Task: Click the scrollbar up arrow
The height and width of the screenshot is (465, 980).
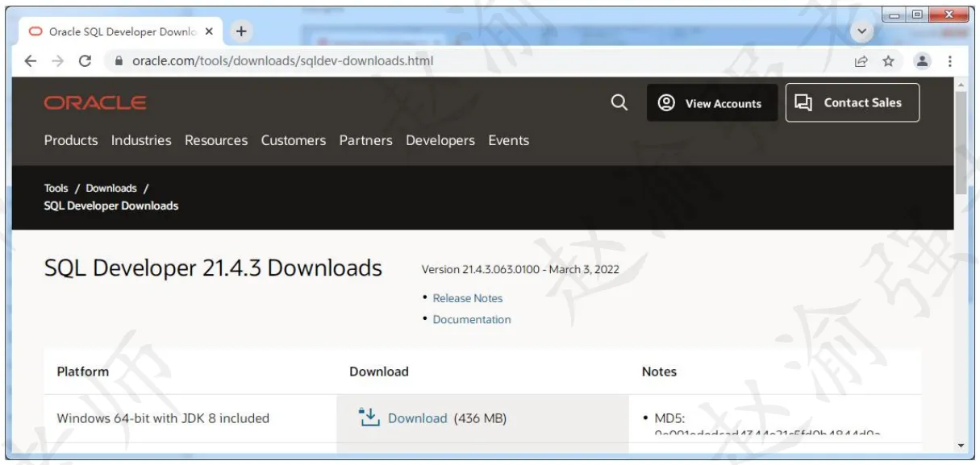Action: [960, 83]
